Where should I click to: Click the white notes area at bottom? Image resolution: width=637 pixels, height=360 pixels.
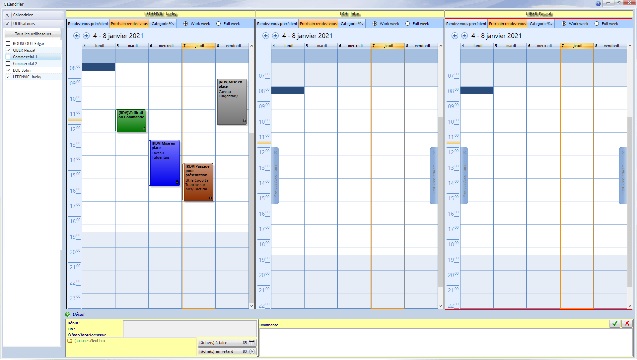point(445,343)
